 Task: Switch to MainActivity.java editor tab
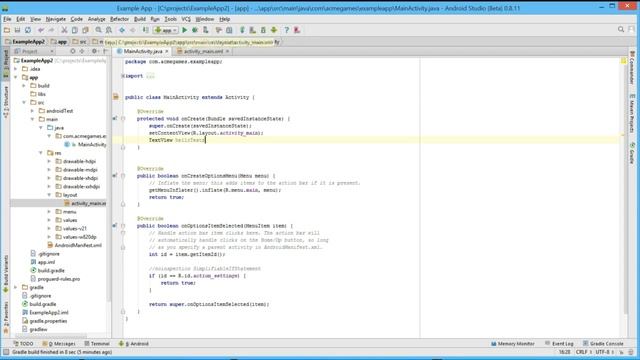(143, 51)
